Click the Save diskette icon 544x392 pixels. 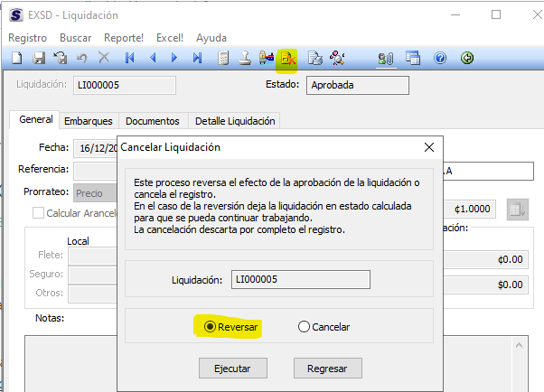pos(39,59)
